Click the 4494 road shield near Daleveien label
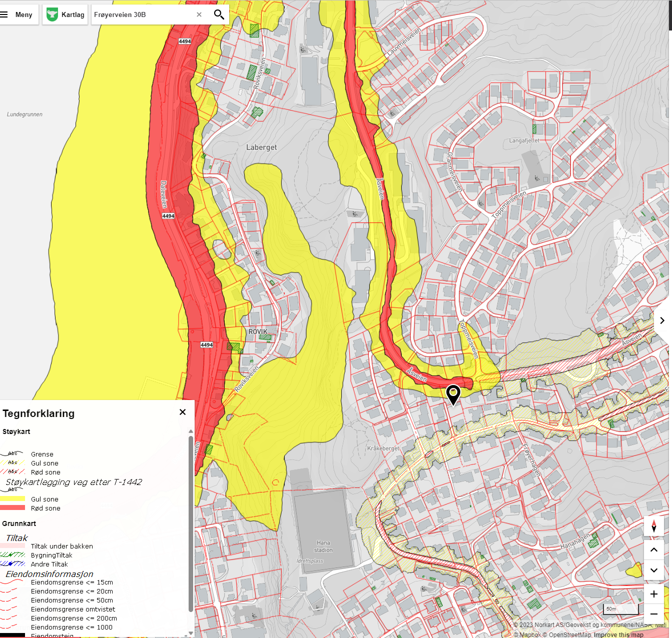 click(168, 216)
